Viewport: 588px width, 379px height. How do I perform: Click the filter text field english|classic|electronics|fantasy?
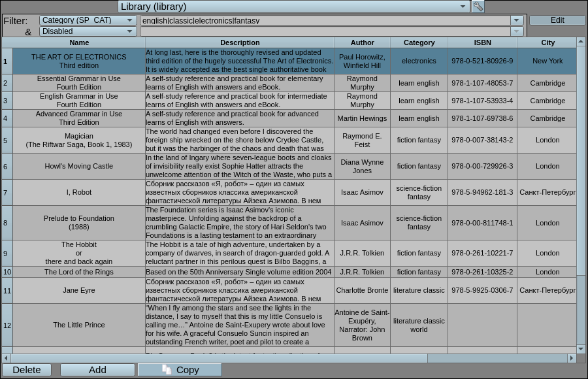coord(325,20)
